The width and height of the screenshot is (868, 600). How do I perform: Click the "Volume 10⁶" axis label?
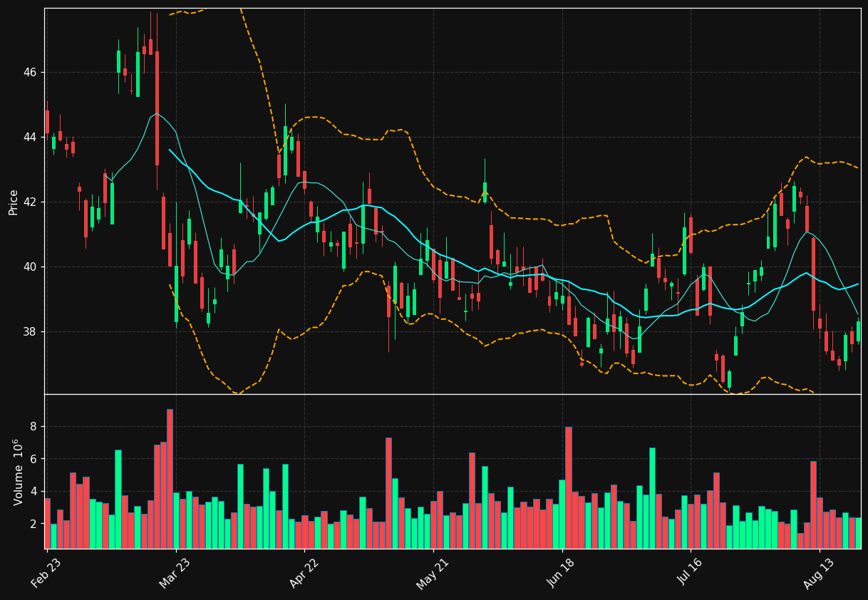click(x=19, y=472)
